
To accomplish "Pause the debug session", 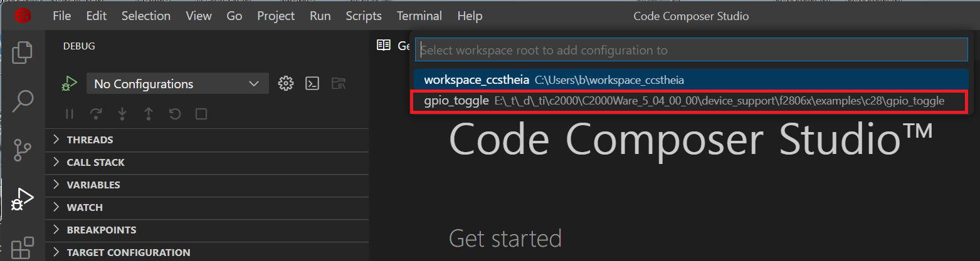I will tap(70, 114).
